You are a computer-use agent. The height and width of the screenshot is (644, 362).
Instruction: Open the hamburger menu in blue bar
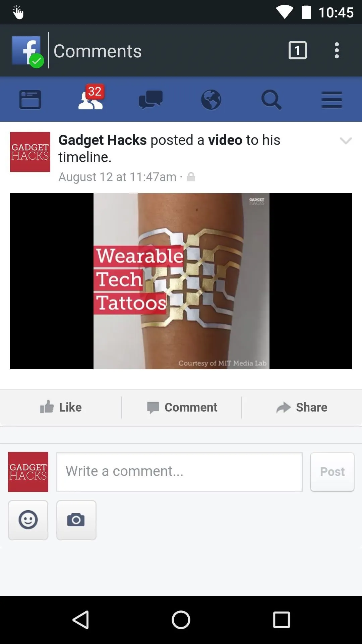332,100
